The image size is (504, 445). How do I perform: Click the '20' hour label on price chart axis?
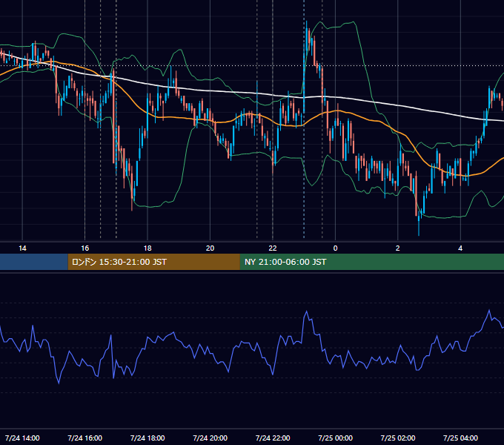[210, 248]
